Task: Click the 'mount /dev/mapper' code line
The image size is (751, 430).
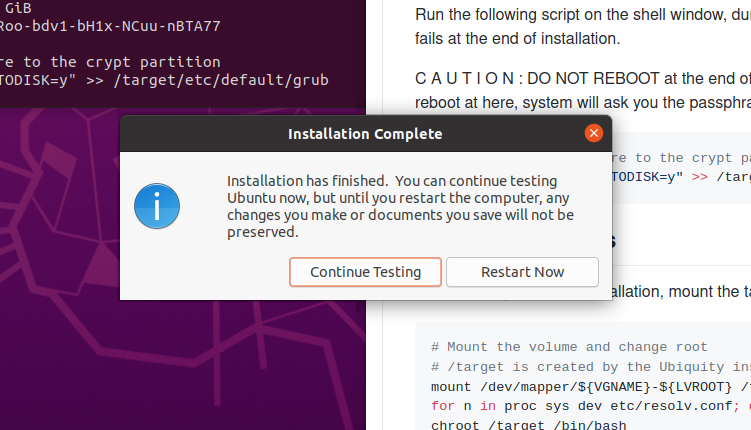Action: coord(590,386)
